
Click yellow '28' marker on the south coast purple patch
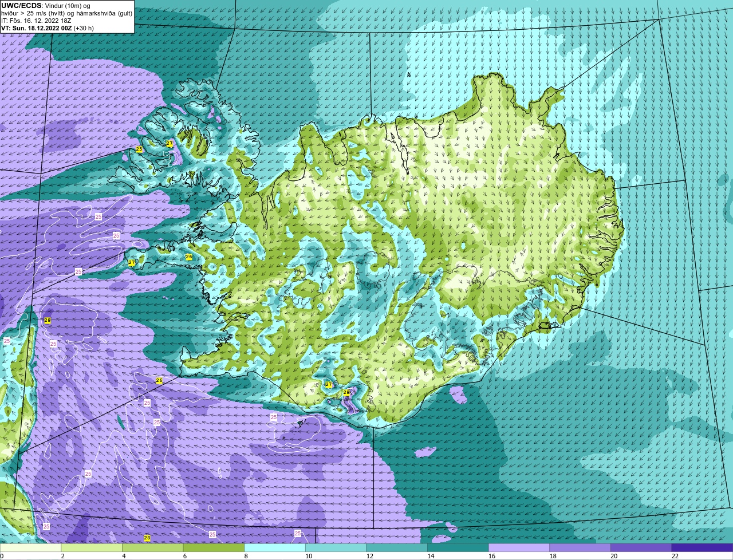(x=346, y=392)
